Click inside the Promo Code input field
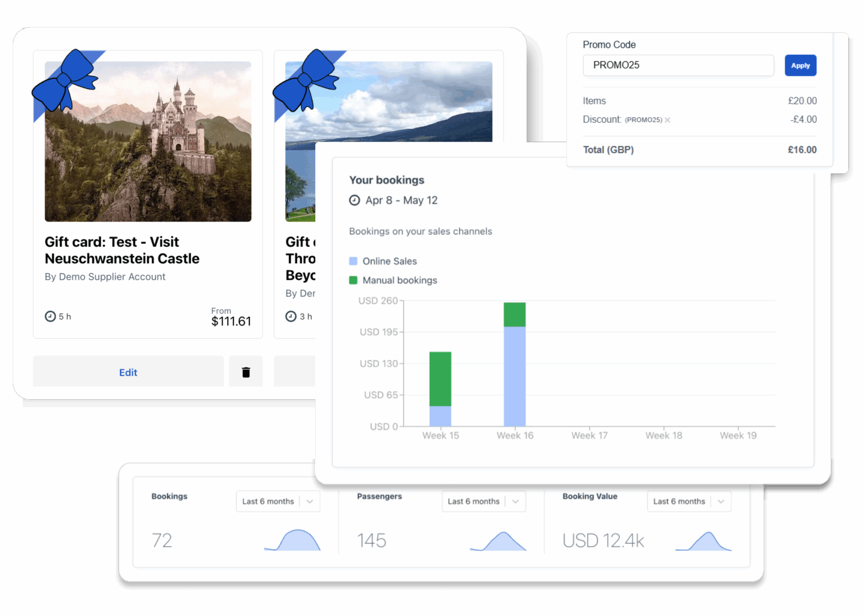The width and height of the screenshot is (863, 616). click(678, 65)
